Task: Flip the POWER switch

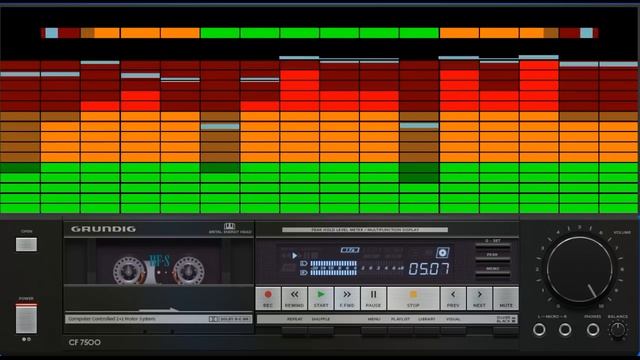Action: 26,318
